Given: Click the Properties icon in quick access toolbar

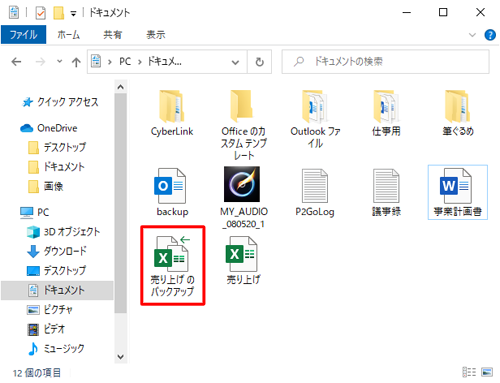Looking at the screenshot, I should coord(40,13).
